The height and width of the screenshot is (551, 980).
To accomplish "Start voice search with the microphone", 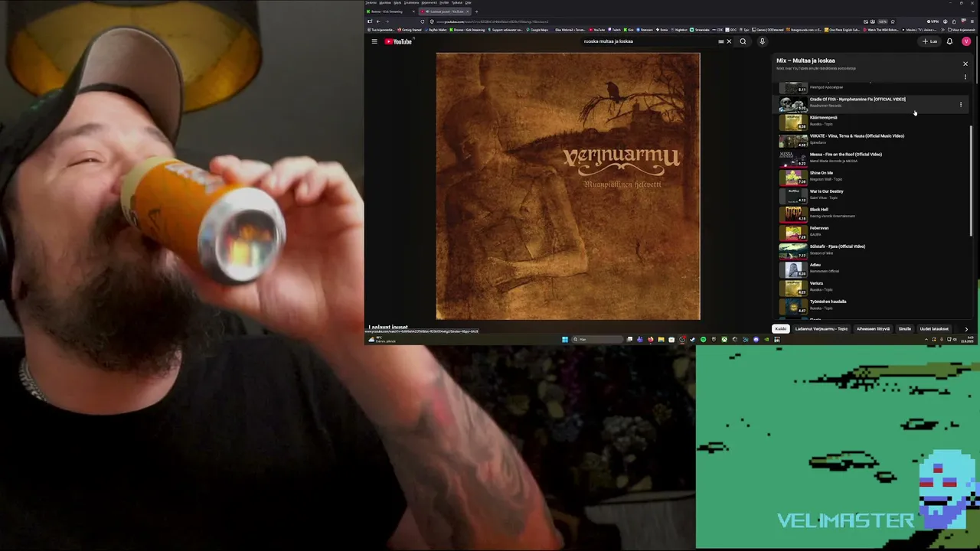I will point(762,41).
